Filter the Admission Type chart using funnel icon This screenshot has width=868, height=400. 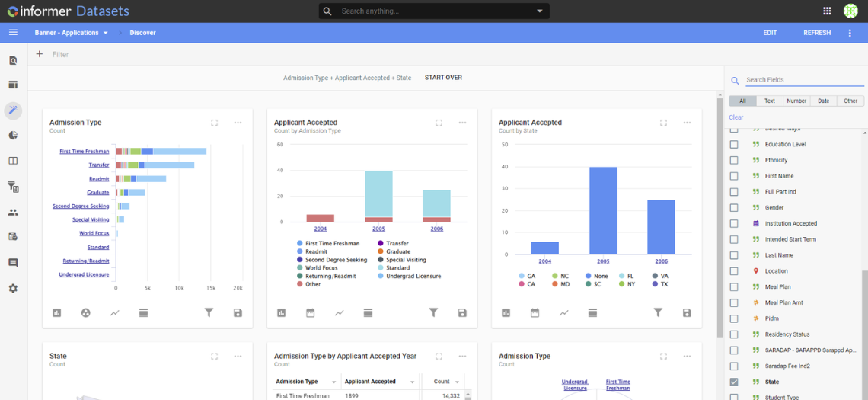(209, 312)
